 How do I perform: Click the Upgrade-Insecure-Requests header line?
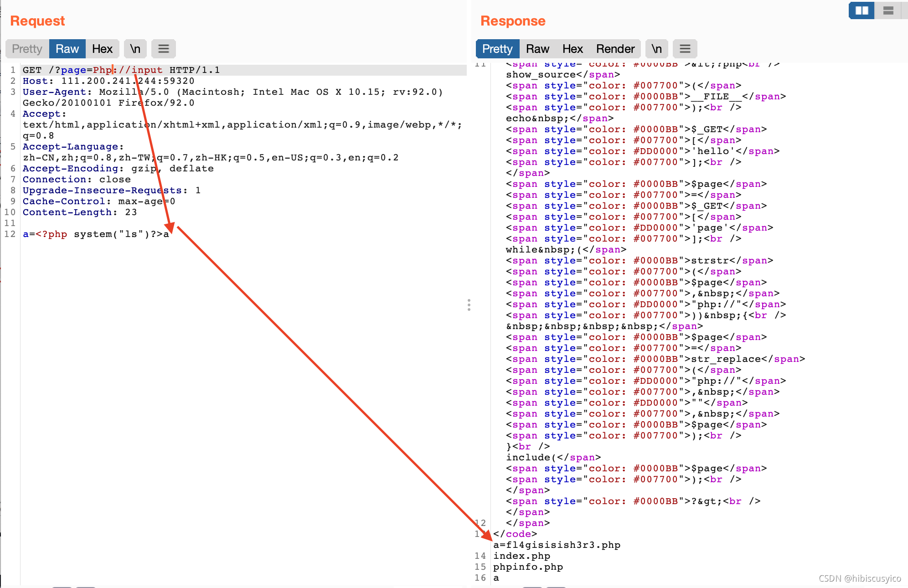click(x=112, y=190)
